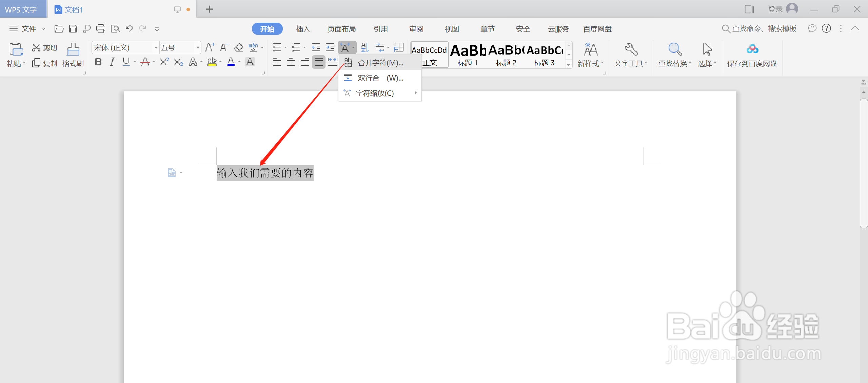Open the font size 五号 dropdown
This screenshot has width=868, height=383.
(198, 48)
